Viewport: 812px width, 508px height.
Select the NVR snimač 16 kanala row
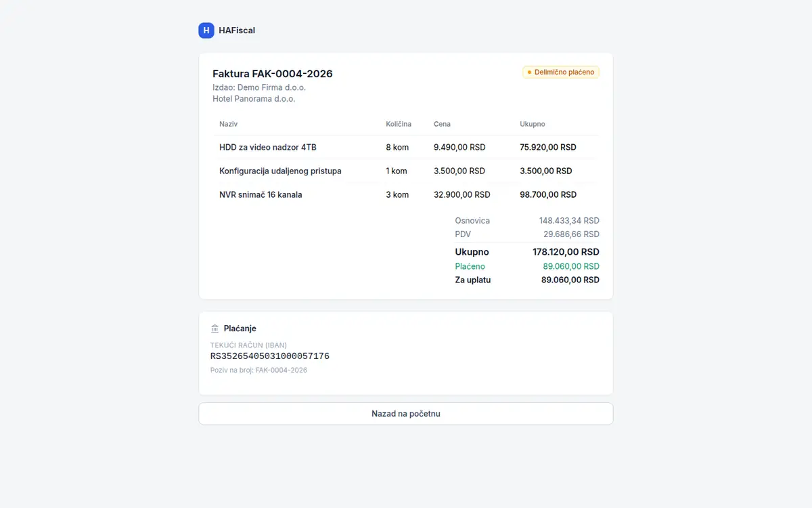point(406,194)
